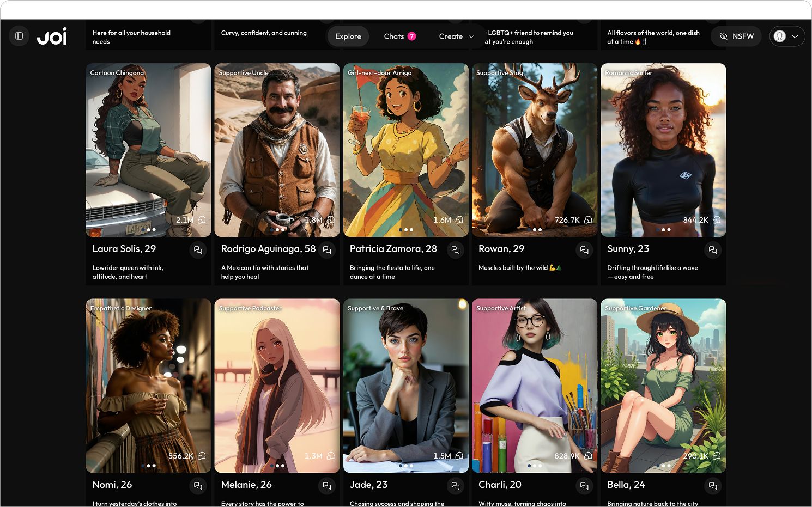Open the user profile dropdown

[x=787, y=36]
